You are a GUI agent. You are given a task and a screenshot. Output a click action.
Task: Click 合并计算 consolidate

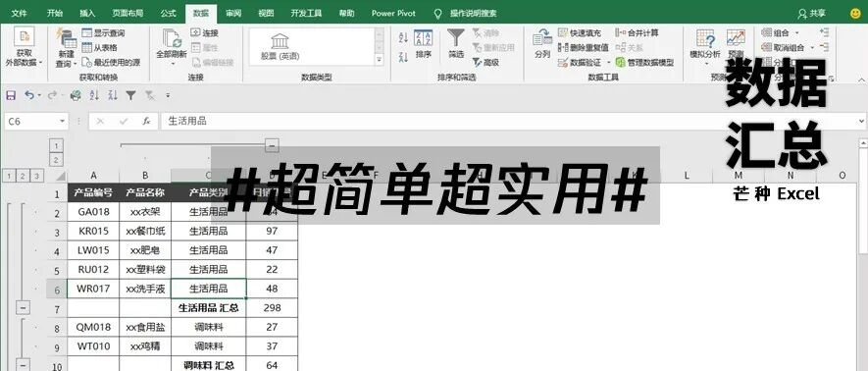point(638,33)
